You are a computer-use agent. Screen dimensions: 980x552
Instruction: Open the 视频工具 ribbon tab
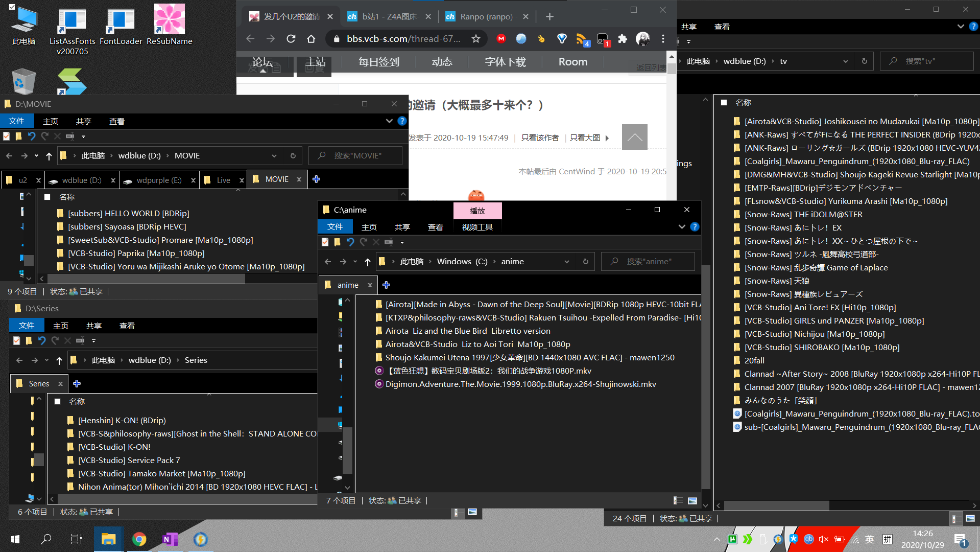click(x=477, y=227)
